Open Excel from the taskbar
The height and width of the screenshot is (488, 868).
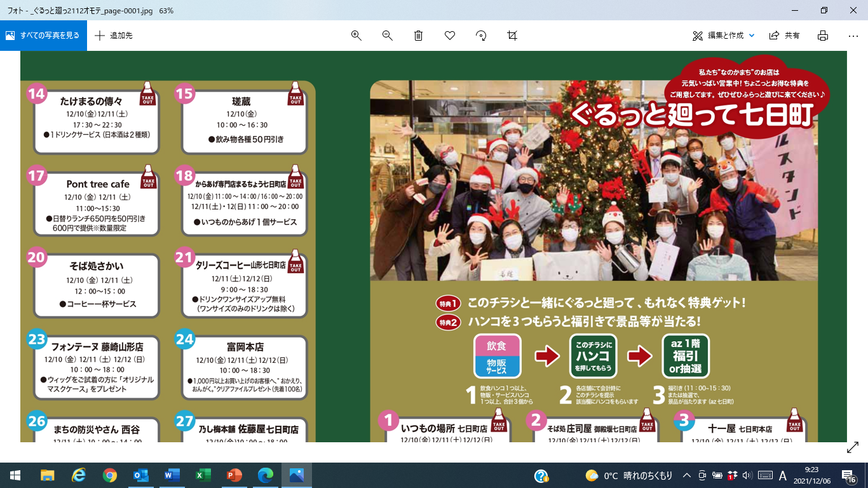click(x=203, y=475)
